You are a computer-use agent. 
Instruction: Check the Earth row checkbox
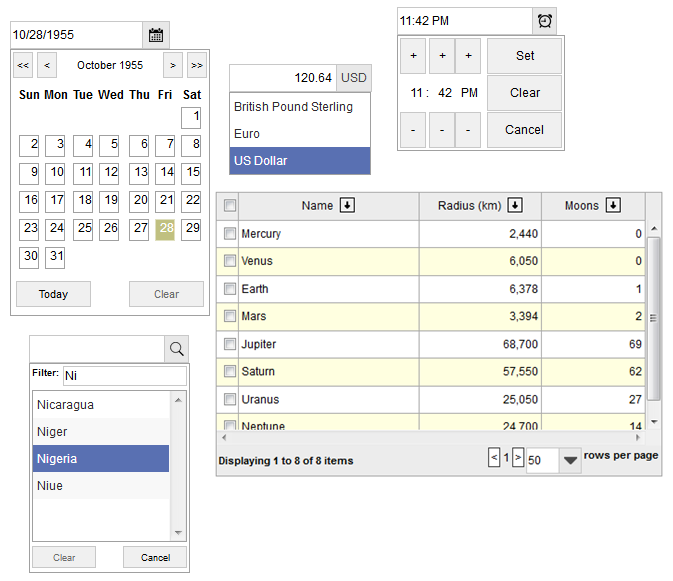230,289
